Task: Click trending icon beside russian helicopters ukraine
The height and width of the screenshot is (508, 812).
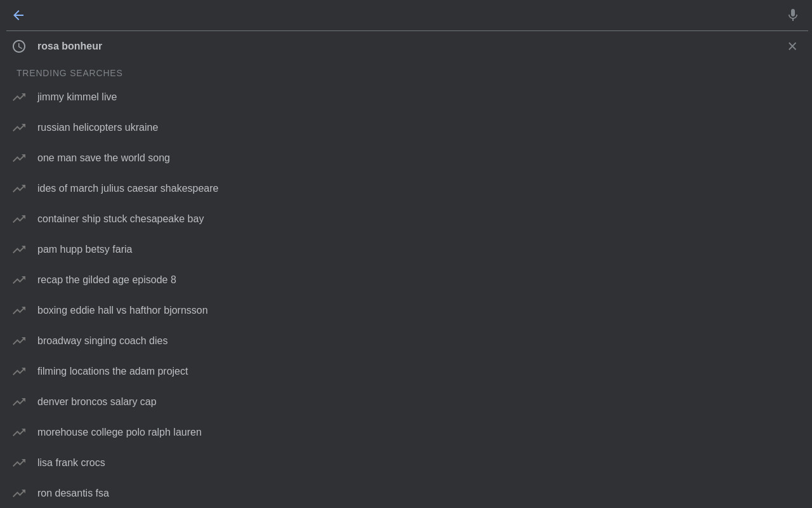Action: click(x=19, y=128)
